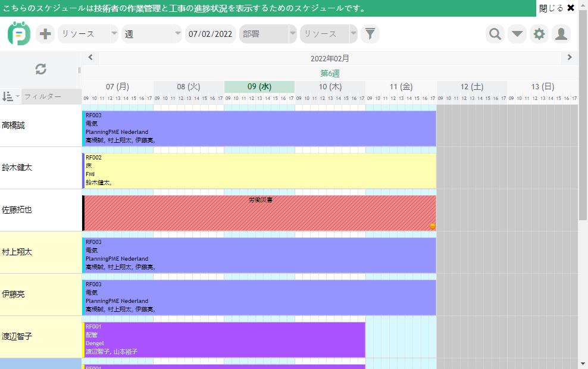Click the 第6週 week label
The image size is (588, 369).
(x=330, y=73)
